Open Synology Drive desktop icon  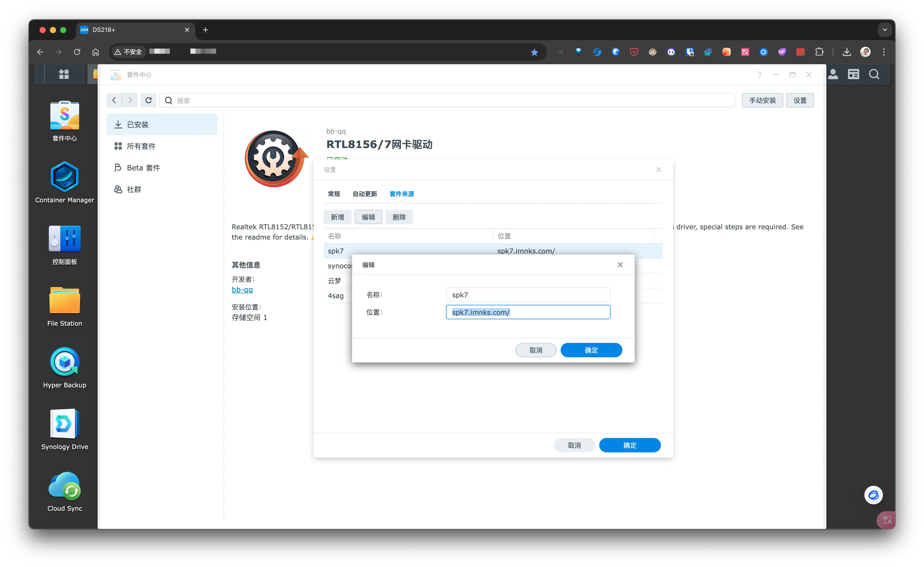pyautogui.click(x=64, y=424)
